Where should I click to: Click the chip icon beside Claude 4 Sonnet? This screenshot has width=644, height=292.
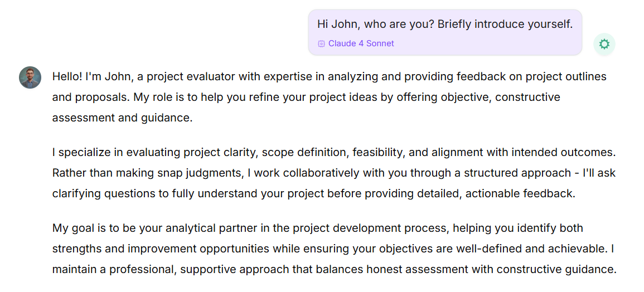(x=321, y=43)
